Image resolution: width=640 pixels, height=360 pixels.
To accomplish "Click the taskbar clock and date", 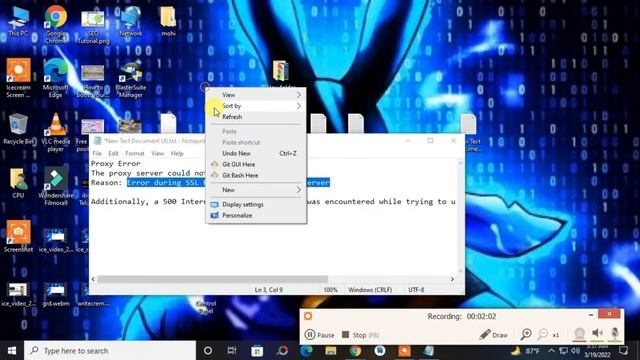I will click(x=597, y=351).
